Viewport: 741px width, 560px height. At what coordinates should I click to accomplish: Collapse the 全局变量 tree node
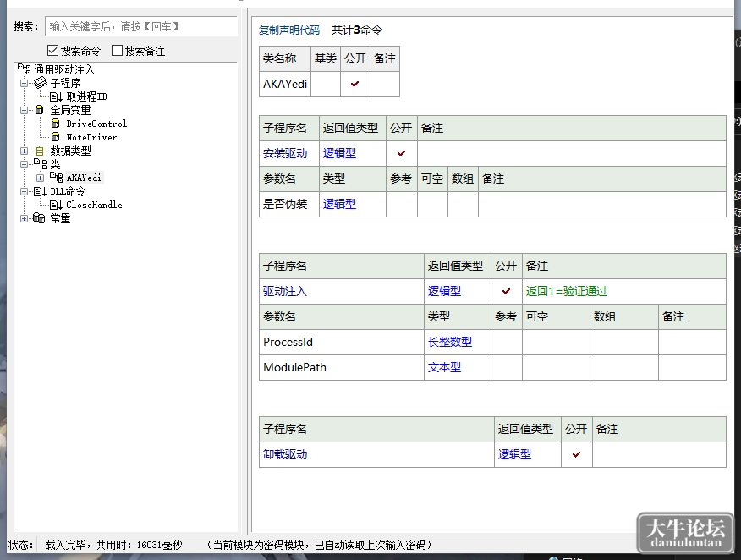coord(24,110)
